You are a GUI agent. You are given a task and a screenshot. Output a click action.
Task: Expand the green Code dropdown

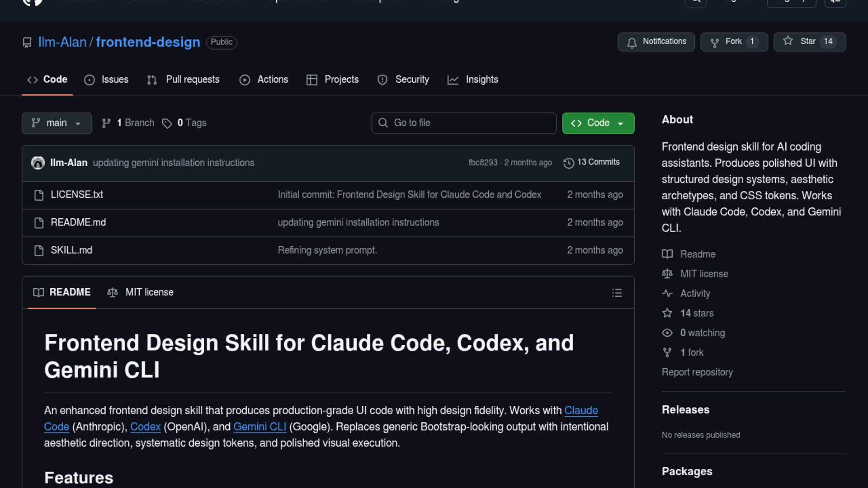pyautogui.click(x=598, y=123)
